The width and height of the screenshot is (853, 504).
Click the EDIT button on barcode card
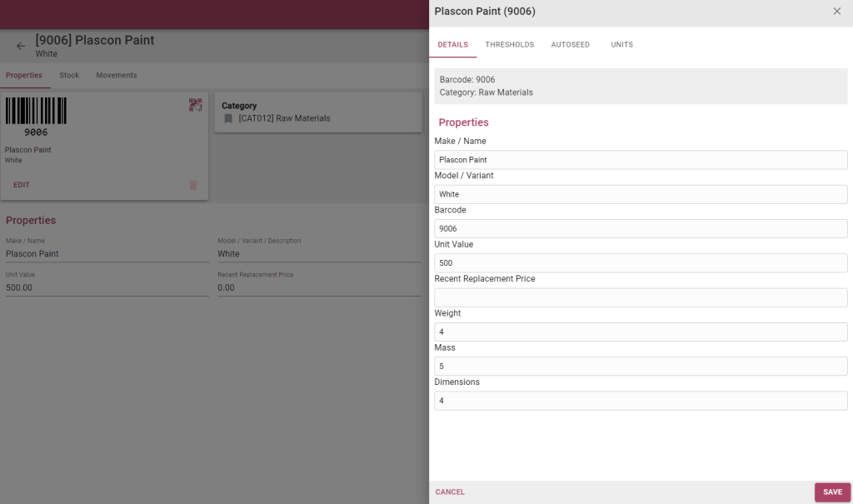tap(21, 185)
